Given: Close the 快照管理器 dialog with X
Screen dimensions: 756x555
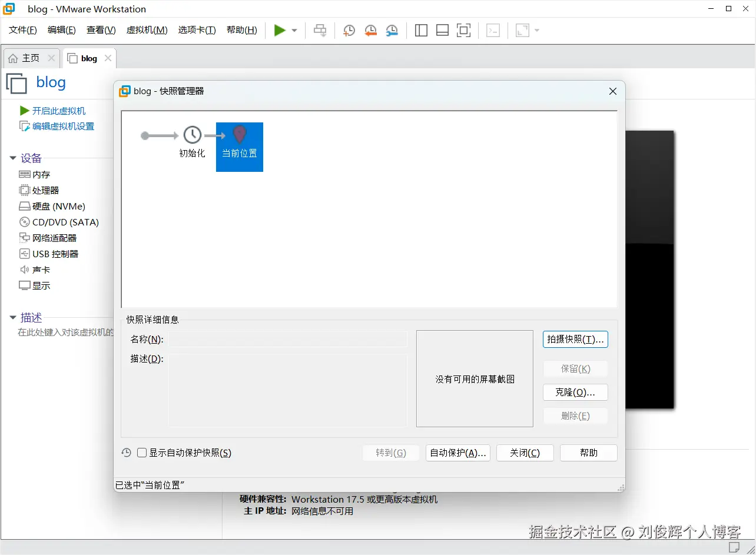Looking at the screenshot, I should [613, 91].
